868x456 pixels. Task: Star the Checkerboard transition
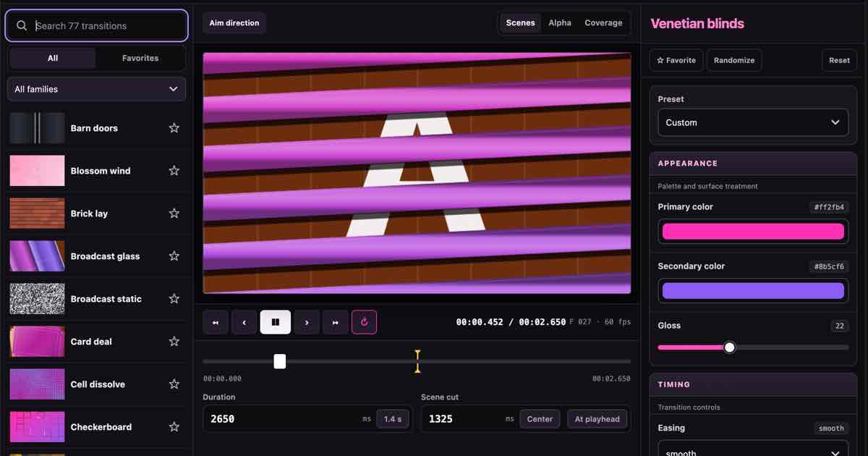tap(174, 427)
